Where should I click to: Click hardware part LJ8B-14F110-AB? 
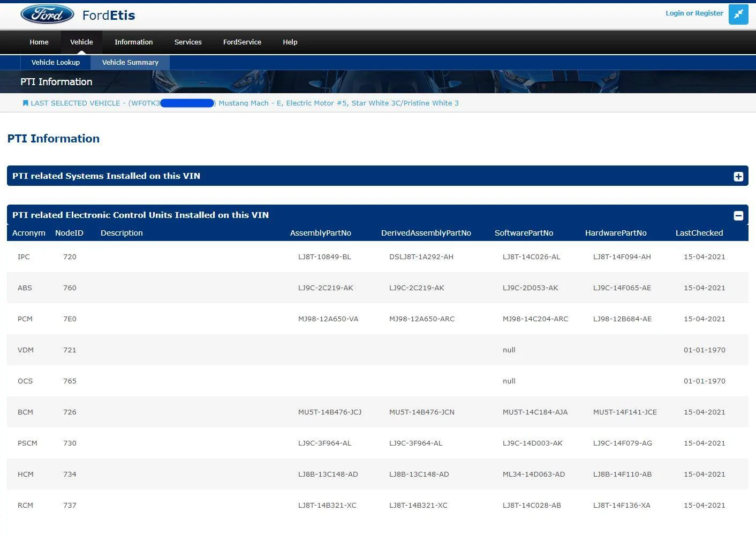pyautogui.click(x=623, y=474)
